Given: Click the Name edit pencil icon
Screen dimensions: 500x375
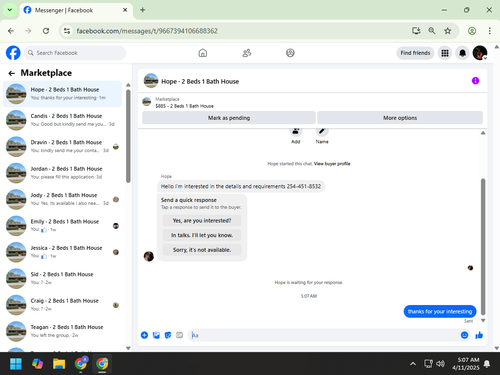Looking at the screenshot, I should 322,131.
